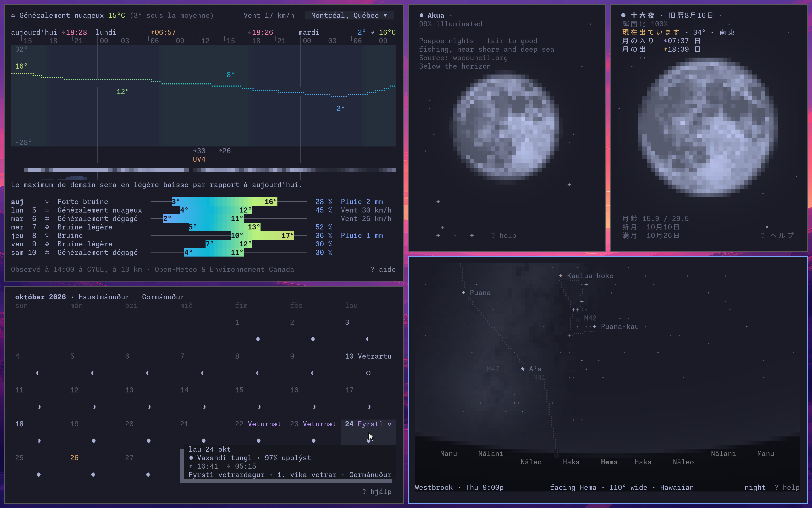
Task: Click the 'Puana' star marker
Action: tap(463, 293)
